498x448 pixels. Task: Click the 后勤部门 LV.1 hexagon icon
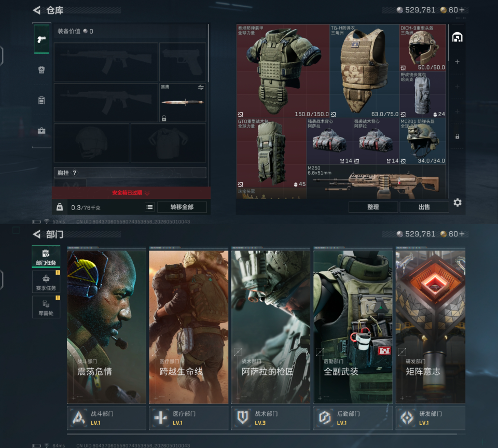click(x=325, y=417)
